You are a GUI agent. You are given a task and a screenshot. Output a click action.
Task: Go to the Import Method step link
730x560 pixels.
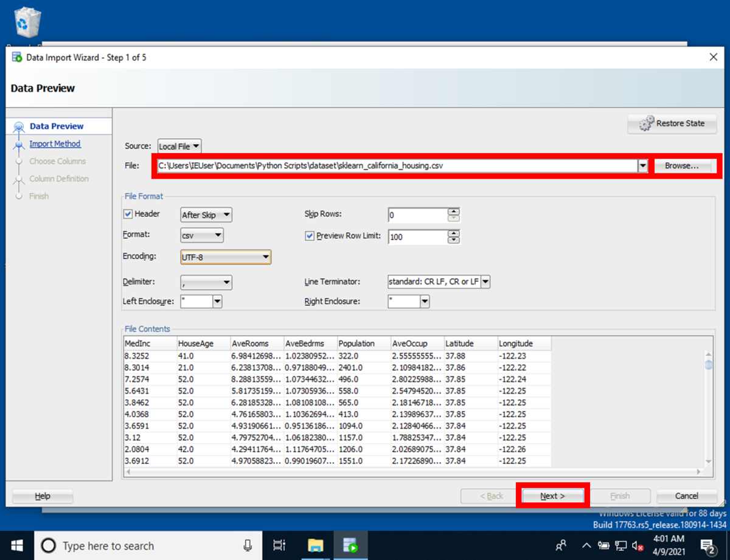click(x=55, y=144)
